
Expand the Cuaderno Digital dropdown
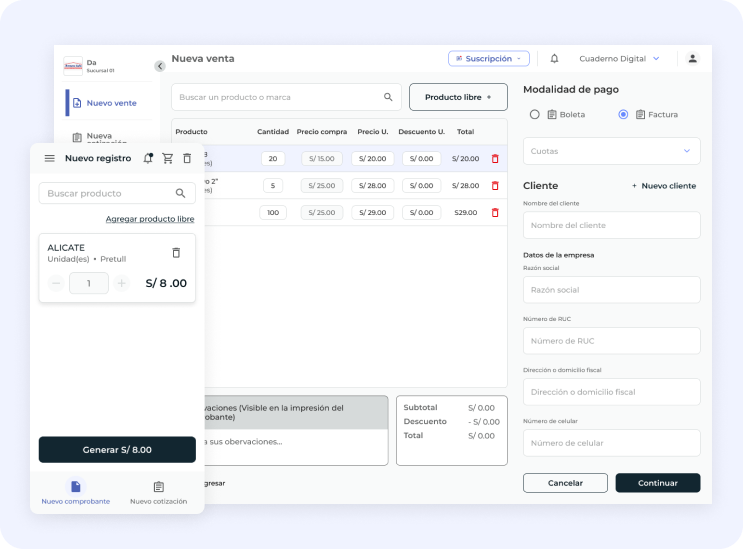[619, 58]
